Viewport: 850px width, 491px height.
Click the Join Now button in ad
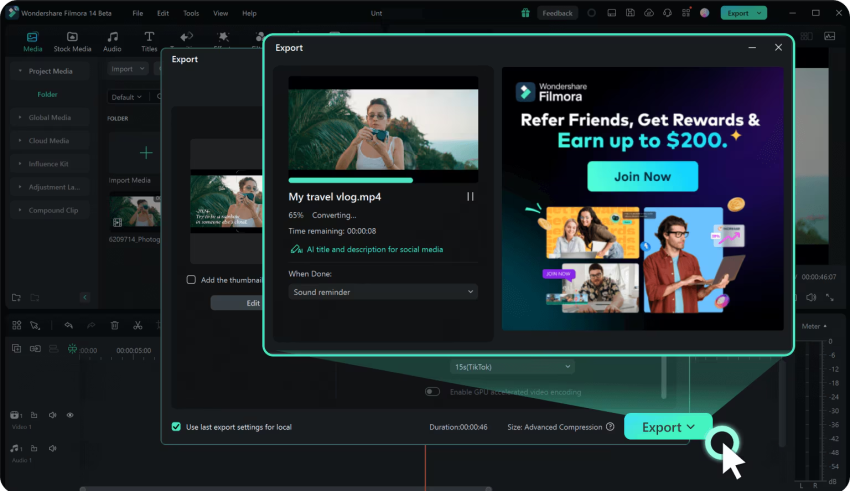click(x=642, y=176)
